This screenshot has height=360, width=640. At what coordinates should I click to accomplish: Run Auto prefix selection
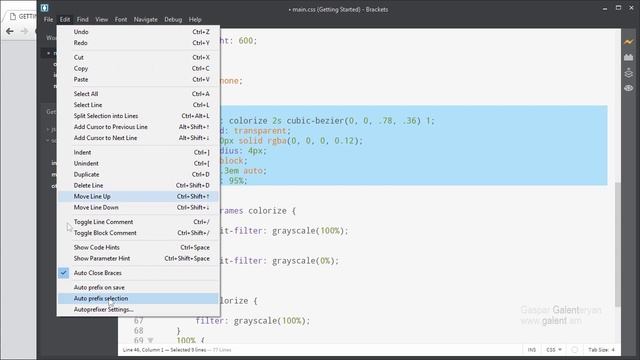pyautogui.click(x=138, y=298)
